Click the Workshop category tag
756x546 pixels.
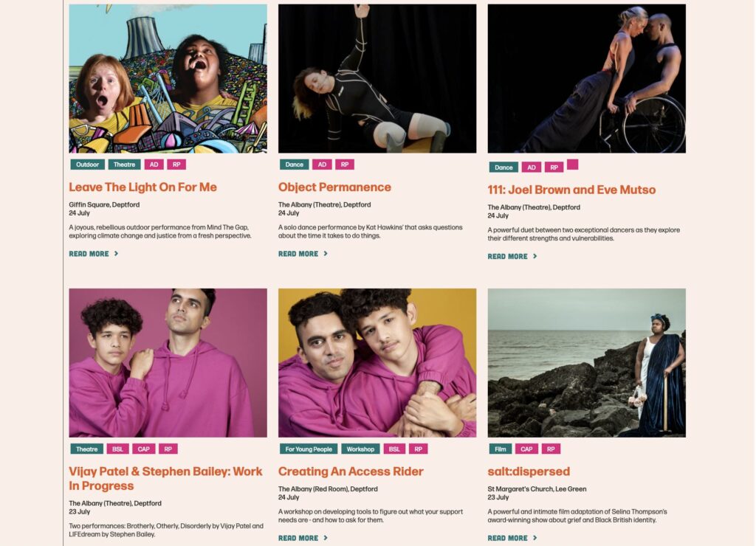pyautogui.click(x=360, y=449)
